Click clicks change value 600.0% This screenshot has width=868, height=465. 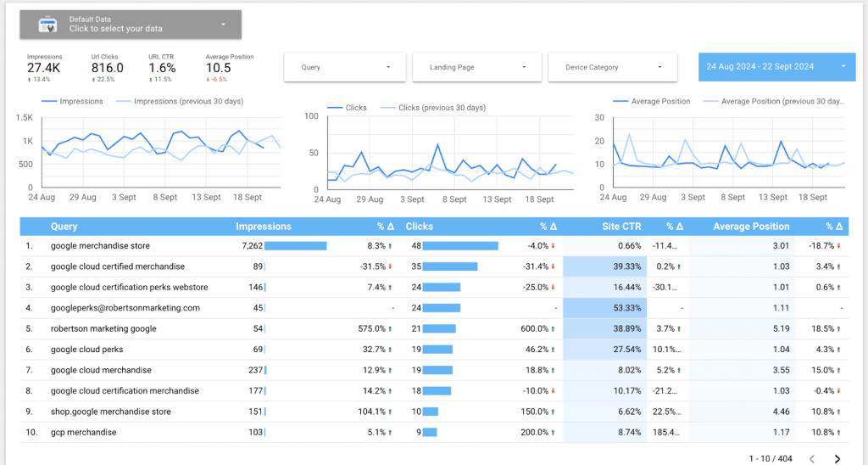coord(535,328)
